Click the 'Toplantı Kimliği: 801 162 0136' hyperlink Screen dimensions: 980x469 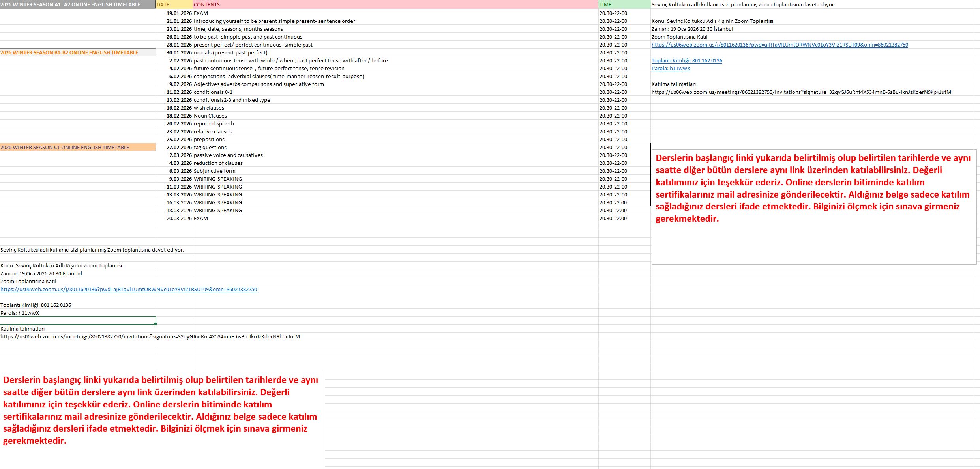click(687, 61)
